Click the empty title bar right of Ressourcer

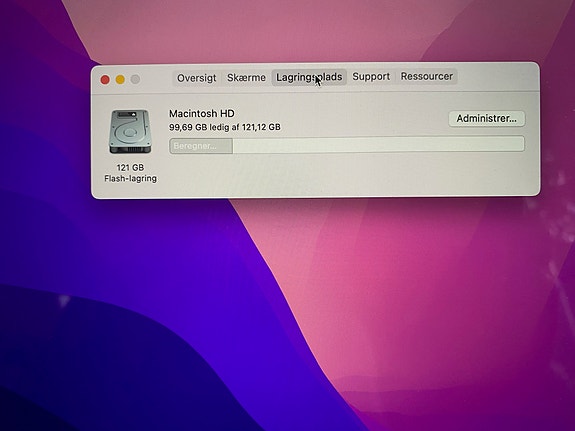point(497,76)
